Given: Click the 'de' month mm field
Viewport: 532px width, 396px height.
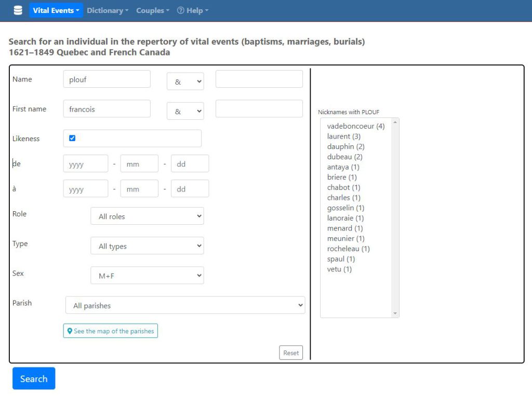Looking at the screenshot, I should point(139,164).
